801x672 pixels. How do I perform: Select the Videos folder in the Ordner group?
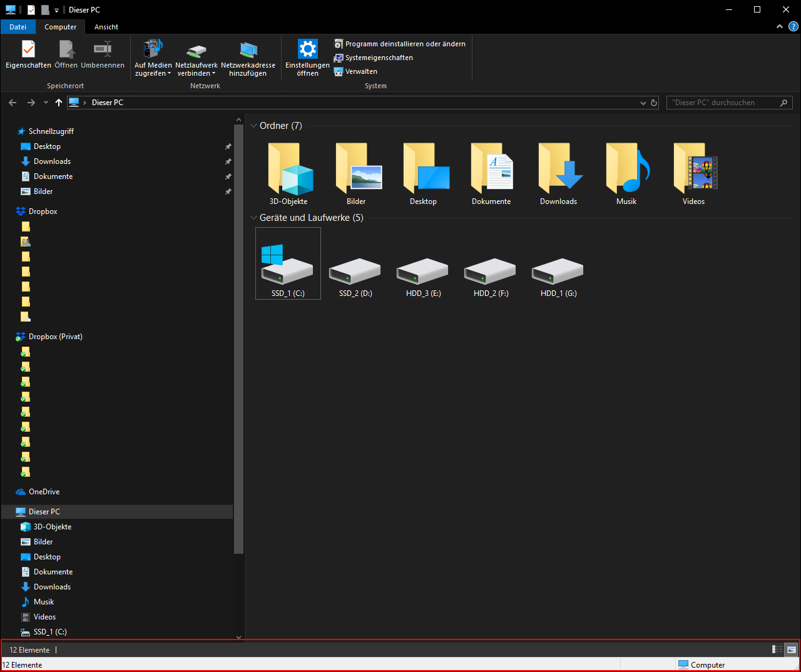tap(694, 174)
